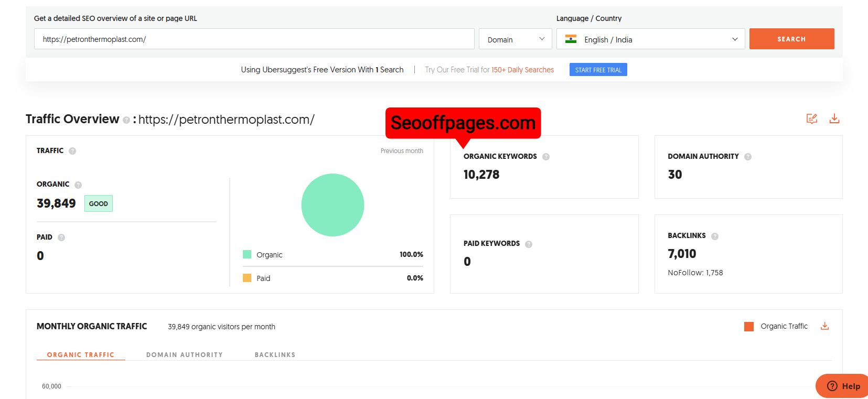Switch to the Domain Authority tab
This screenshot has height=399, width=868.
[185, 355]
